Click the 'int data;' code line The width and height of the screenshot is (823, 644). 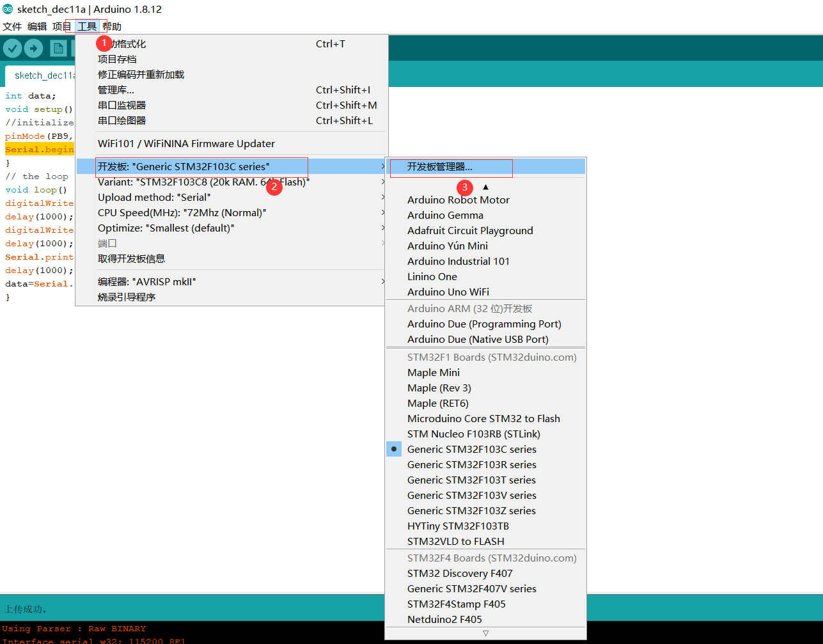pyautogui.click(x=31, y=96)
